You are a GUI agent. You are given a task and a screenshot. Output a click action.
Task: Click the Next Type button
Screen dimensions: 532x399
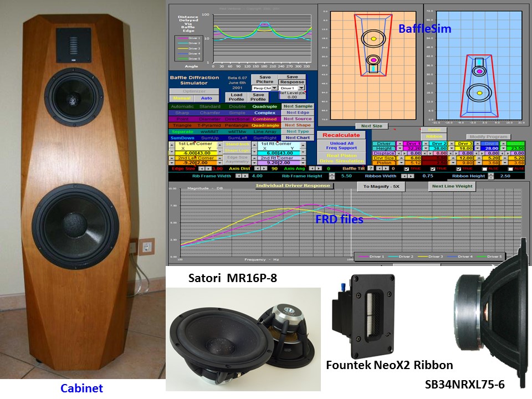[x=298, y=131]
